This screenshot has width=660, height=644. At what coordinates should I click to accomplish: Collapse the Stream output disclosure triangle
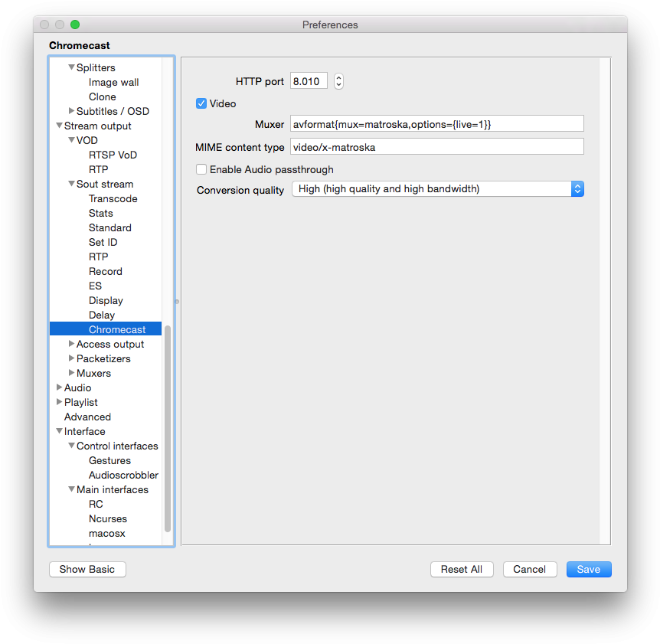tap(59, 126)
